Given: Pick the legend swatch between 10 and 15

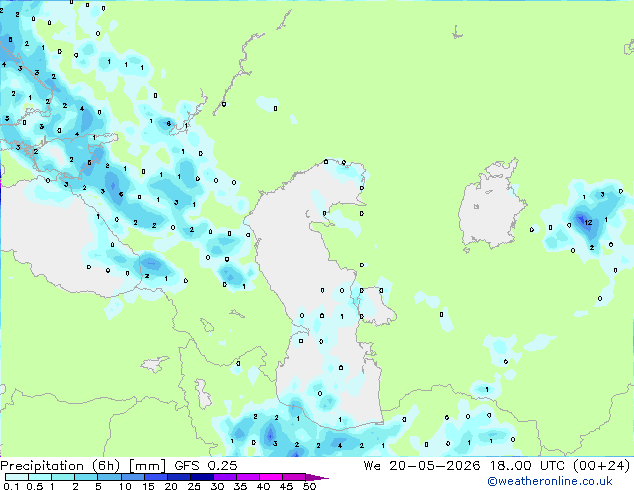Looking at the screenshot, I should click(x=133, y=477).
